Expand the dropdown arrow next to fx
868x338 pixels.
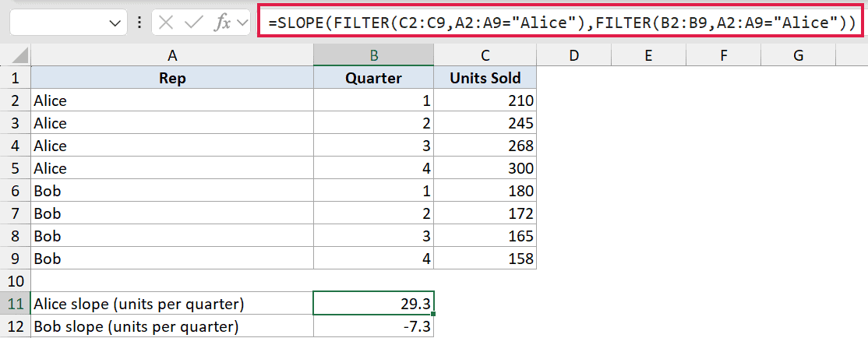coord(242,23)
